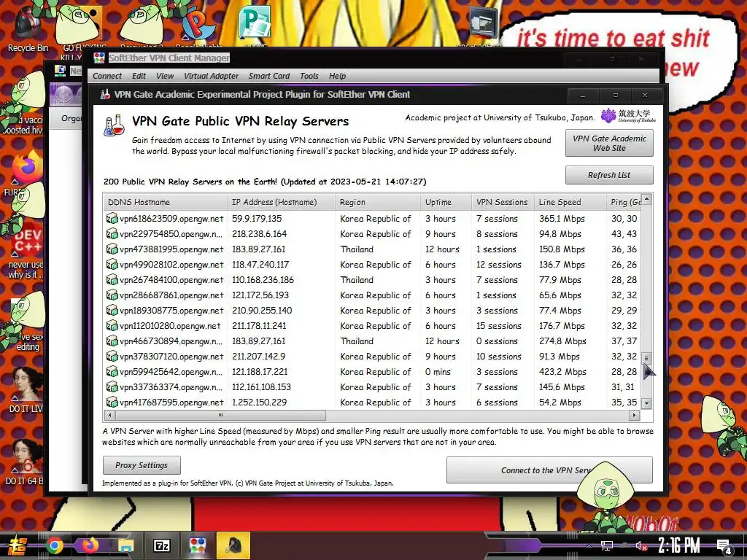Open 7-Zip from the taskbar
747x560 pixels.
point(161,545)
